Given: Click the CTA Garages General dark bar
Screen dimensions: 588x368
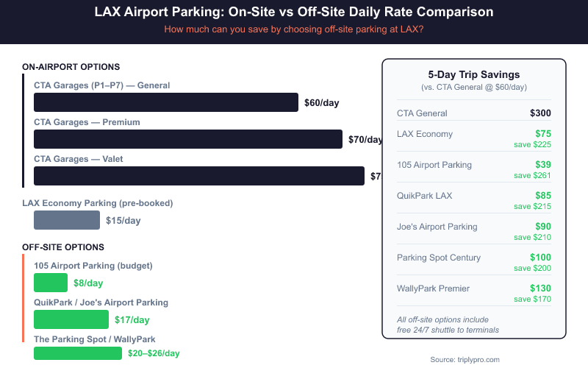Looking at the screenshot, I should [x=165, y=102].
